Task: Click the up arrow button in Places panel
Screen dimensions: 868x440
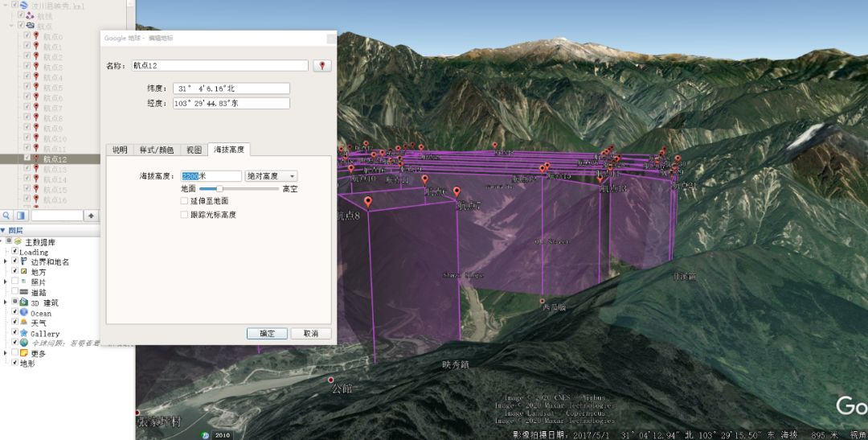Action: (92, 216)
